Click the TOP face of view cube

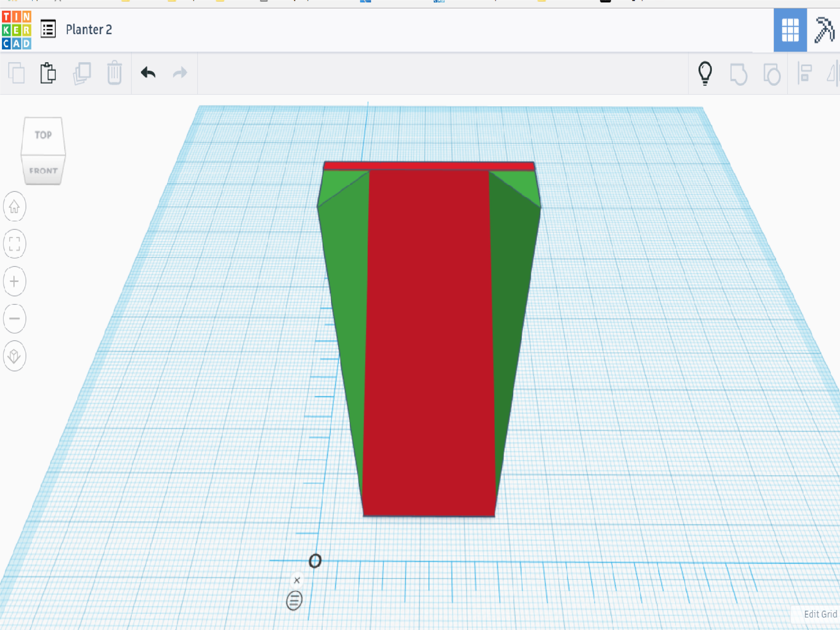[43, 135]
